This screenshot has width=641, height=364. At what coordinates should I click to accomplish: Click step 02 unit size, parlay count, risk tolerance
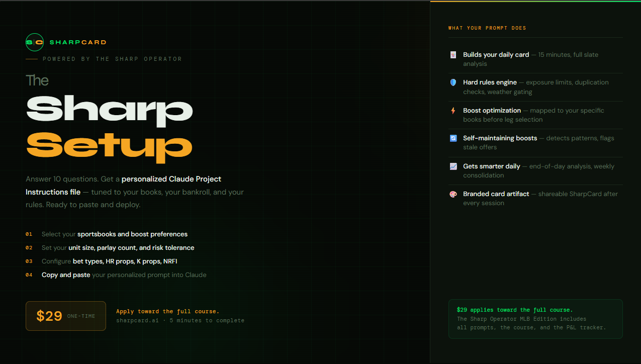[110, 248]
